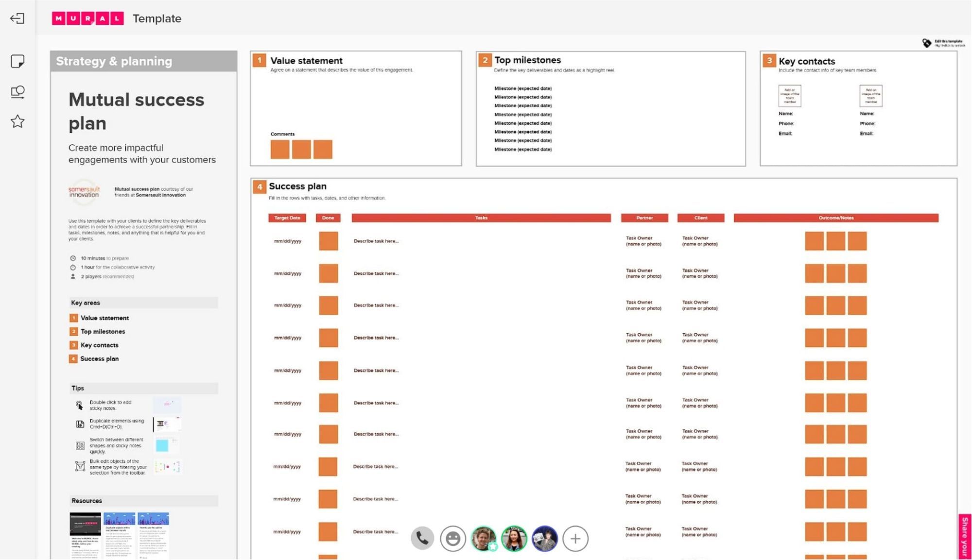Click the star favorites icon
Screen dimensions: 972x560
(x=17, y=121)
